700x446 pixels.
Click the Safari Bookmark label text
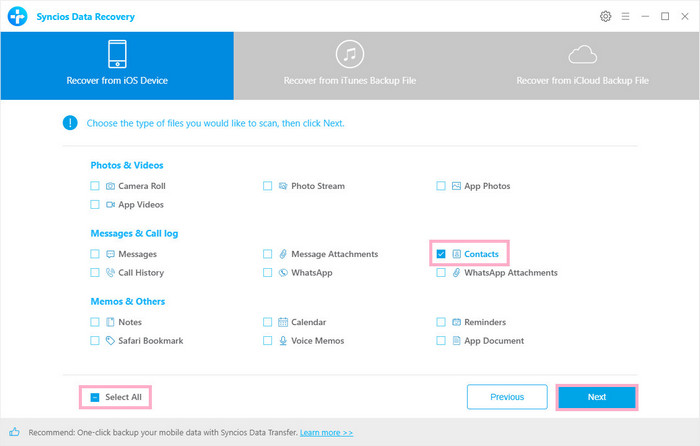(151, 341)
